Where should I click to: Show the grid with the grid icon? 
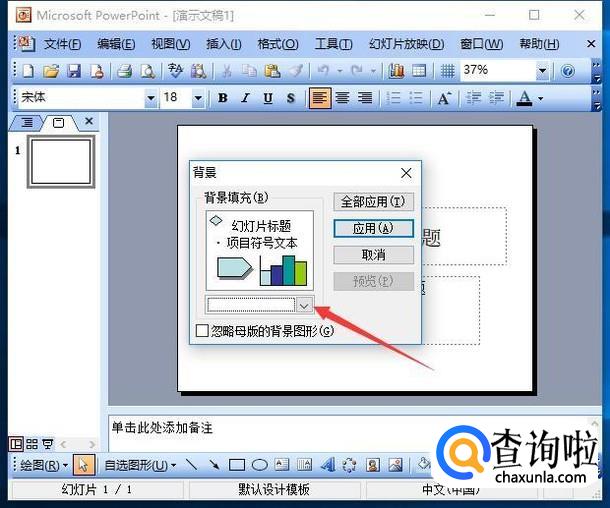click(447, 71)
